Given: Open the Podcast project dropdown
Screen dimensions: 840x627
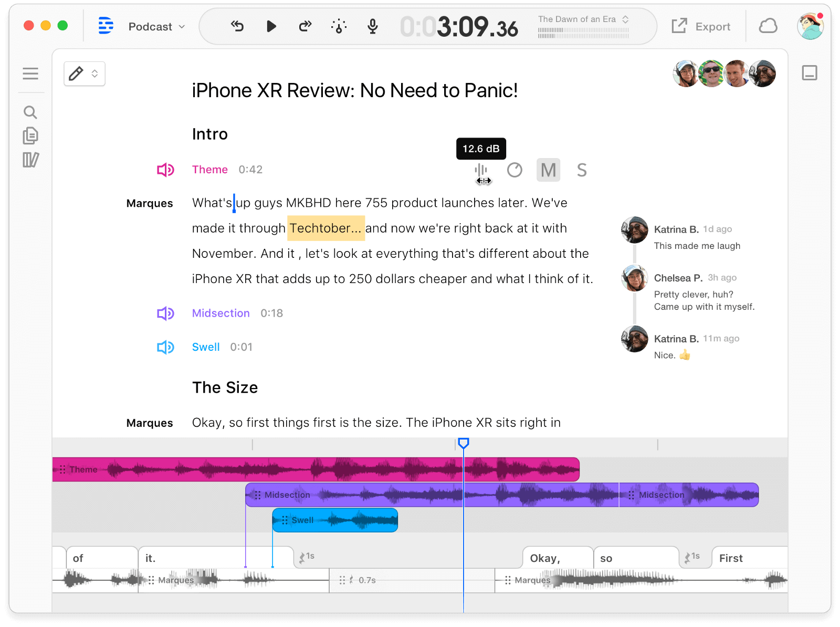Looking at the screenshot, I should point(156,26).
